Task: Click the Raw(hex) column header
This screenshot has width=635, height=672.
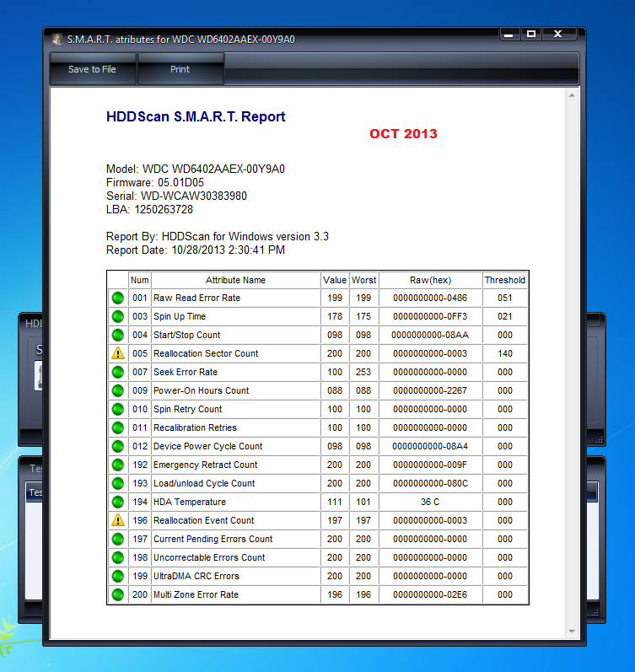Action: [x=430, y=280]
